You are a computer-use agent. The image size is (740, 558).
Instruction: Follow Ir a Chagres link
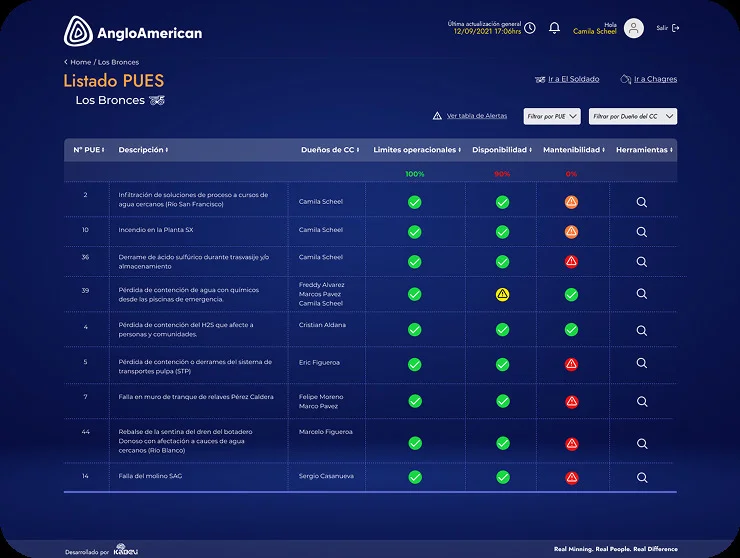tap(655, 79)
